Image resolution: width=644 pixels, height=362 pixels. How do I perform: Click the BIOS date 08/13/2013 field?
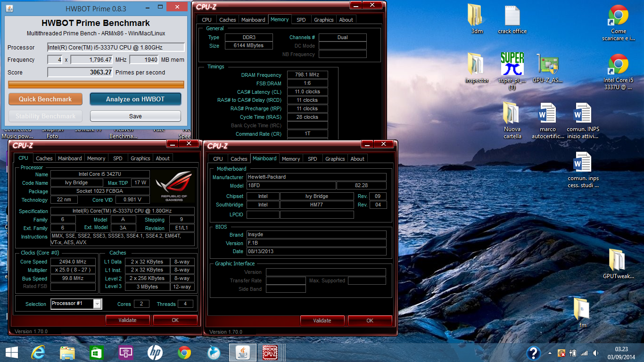[316, 251]
